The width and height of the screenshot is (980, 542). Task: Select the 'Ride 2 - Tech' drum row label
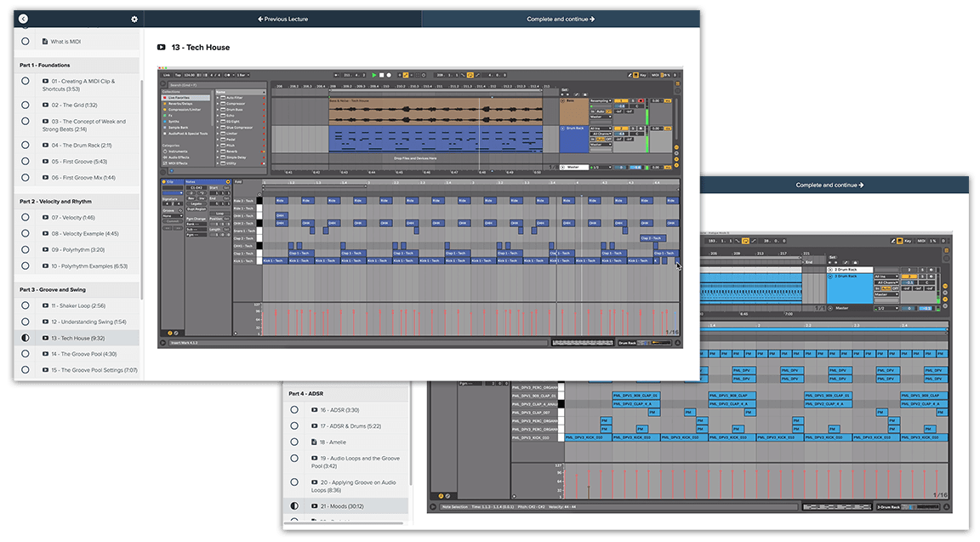[244, 201]
